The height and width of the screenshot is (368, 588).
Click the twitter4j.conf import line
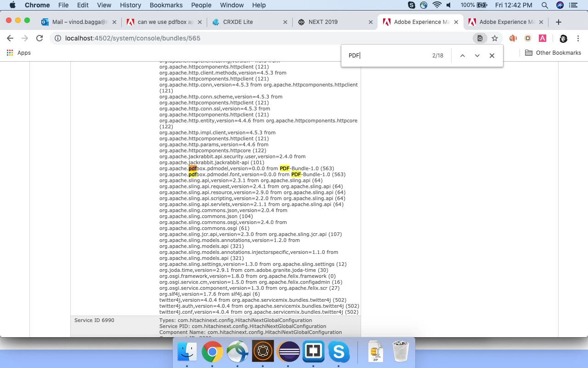(259, 312)
